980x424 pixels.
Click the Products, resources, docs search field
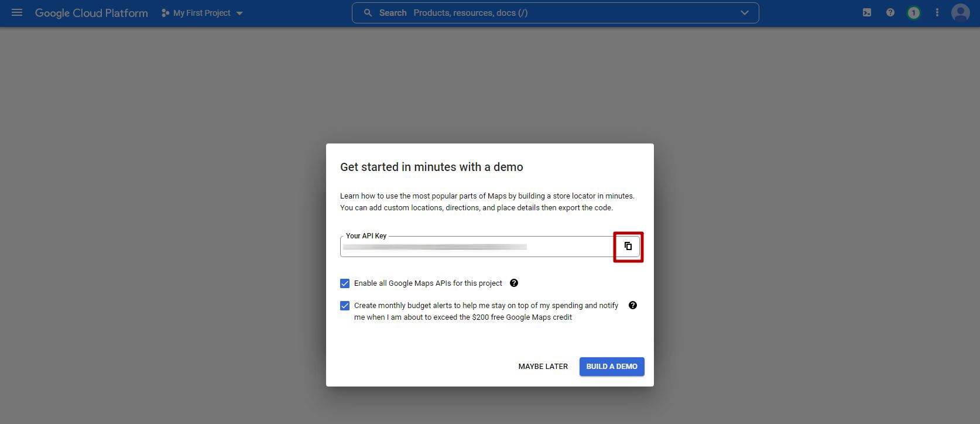[555, 13]
